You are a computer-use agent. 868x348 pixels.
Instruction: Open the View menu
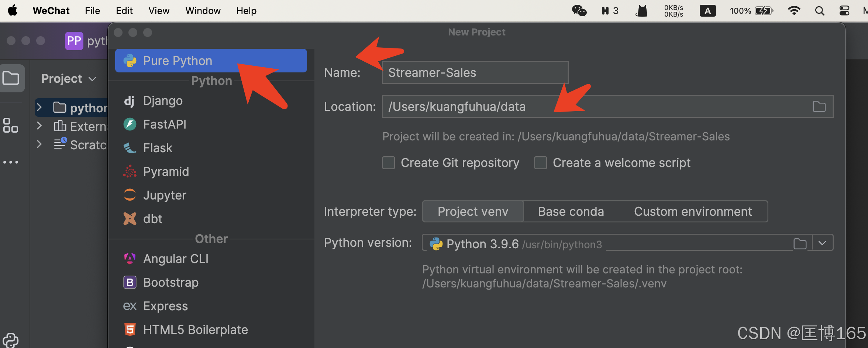(159, 11)
